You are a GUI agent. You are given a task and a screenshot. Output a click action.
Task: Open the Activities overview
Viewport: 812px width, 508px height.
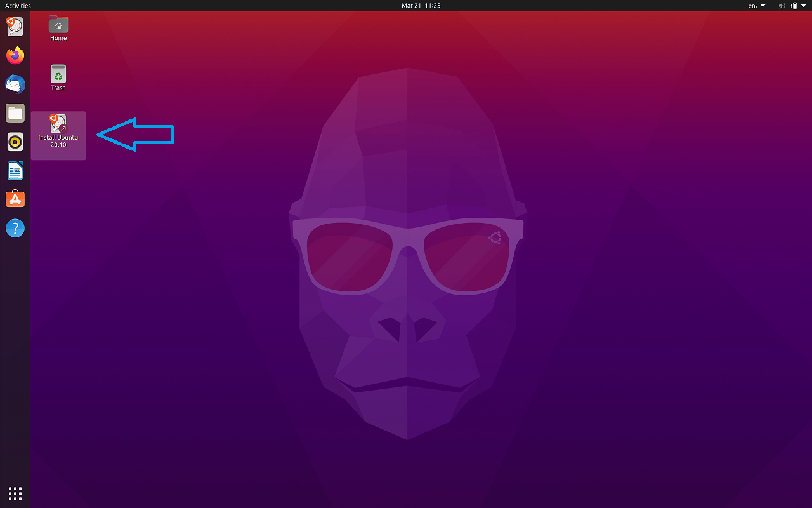click(18, 6)
